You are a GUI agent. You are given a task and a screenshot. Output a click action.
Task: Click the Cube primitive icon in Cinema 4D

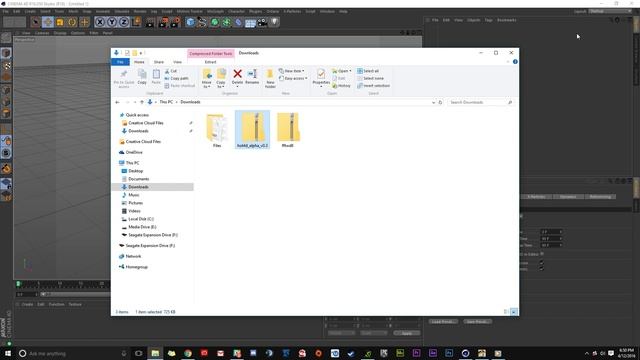[190, 22]
